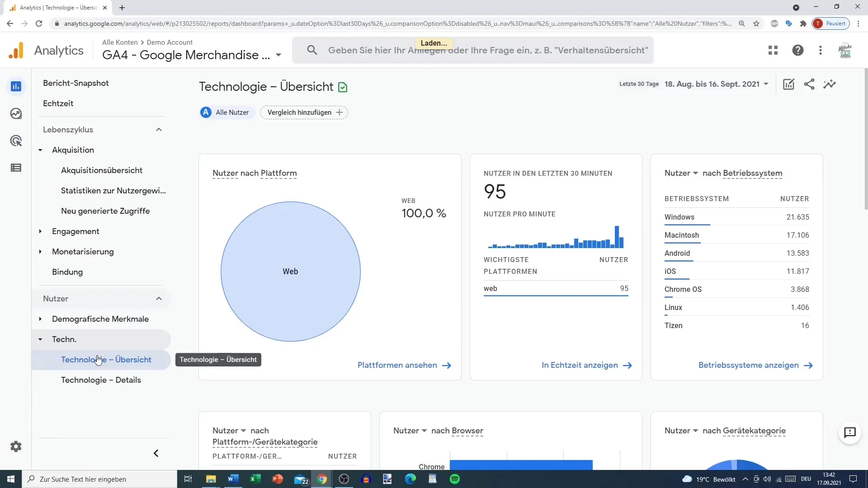
Task: Expand the Engagement section in sidebar
Action: pos(41,231)
